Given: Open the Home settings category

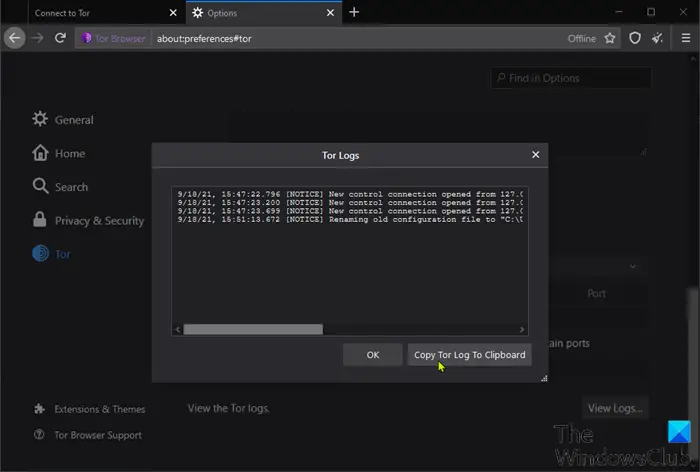Looking at the screenshot, I should pyautogui.click(x=58, y=153).
